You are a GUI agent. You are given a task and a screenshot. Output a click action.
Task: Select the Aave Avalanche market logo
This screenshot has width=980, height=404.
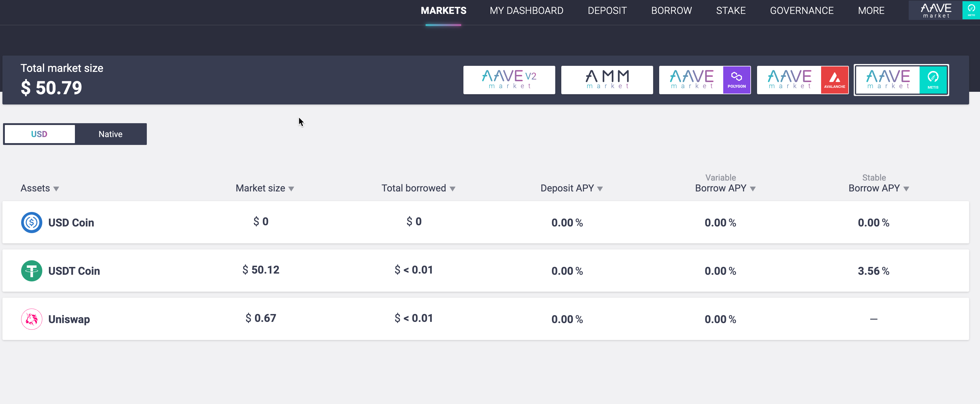coord(802,80)
